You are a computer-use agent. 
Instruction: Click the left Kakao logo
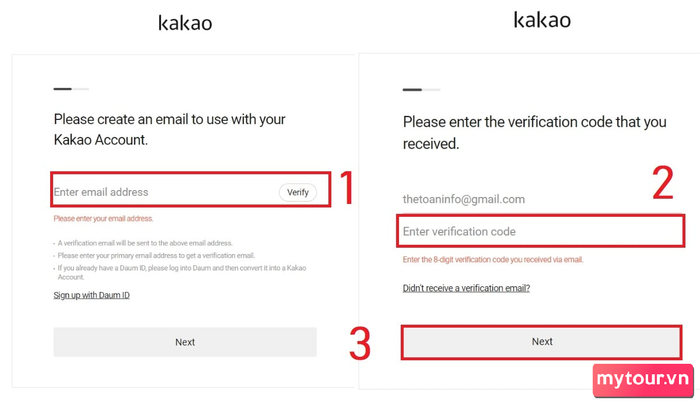pos(185,23)
